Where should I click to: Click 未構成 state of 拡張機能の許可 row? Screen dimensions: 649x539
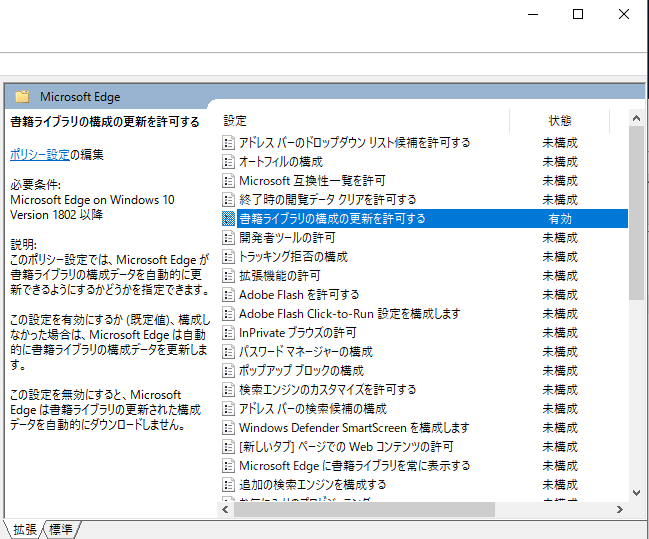pos(560,276)
